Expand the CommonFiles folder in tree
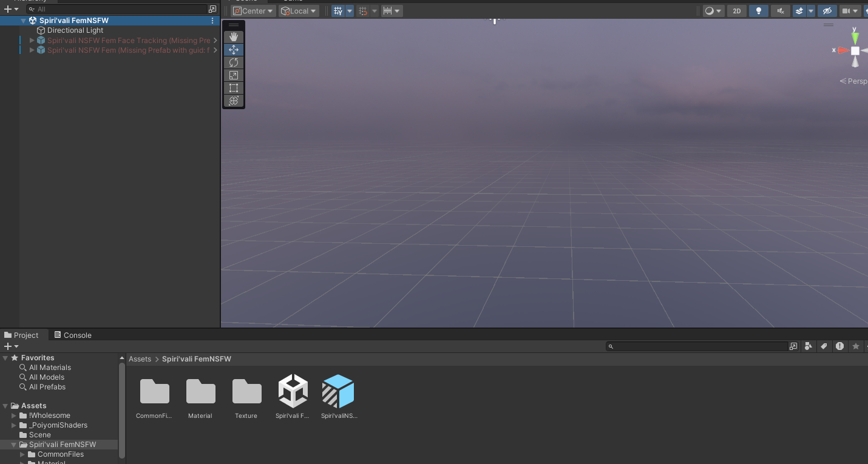This screenshot has width=868, height=464. (x=22, y=454)
